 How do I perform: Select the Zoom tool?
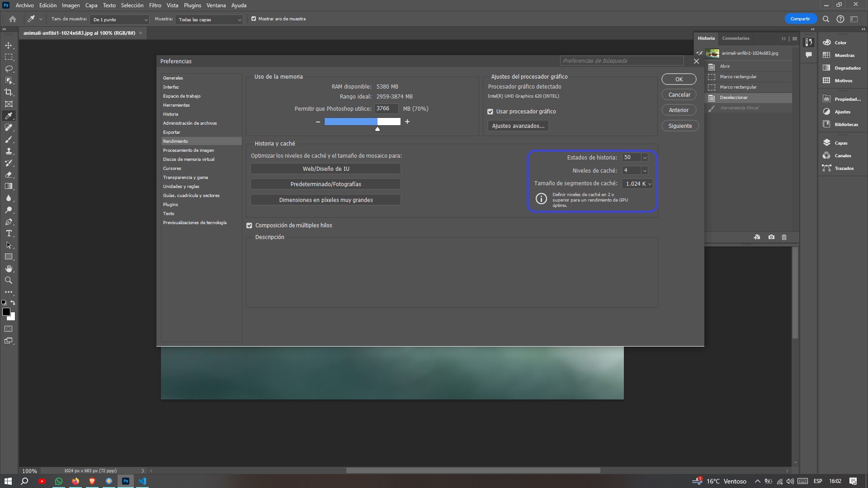(x=9, y=280)
